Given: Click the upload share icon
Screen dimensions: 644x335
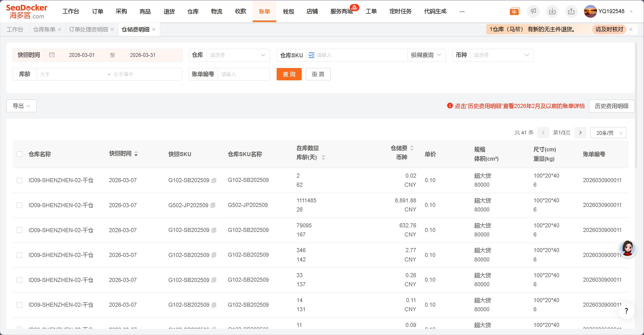Looking at the screenshot, I should click(x=571, y=11).
